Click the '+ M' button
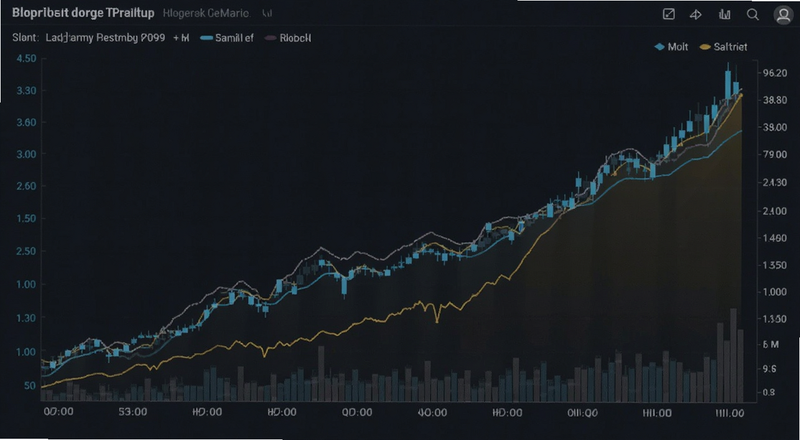800x440 pixels. [181, 38]
